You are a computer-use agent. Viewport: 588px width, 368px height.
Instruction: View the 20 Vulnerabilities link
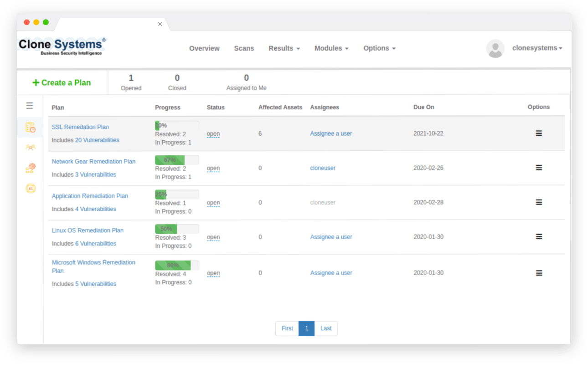tap(97, 140)
